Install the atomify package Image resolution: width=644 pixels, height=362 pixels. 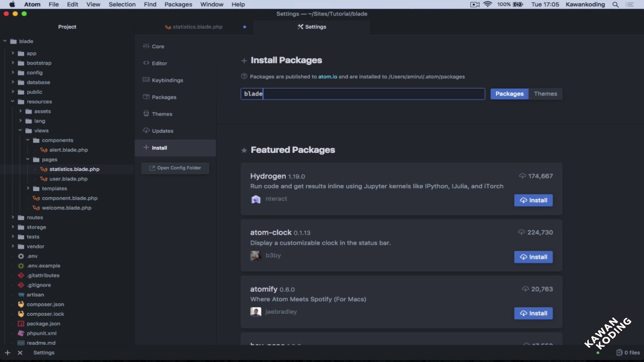point(533,313)
